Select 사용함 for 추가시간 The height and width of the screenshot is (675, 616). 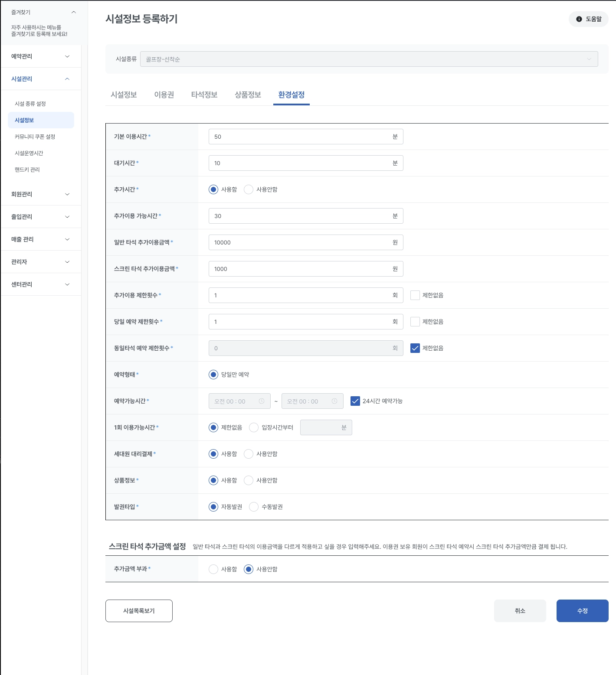coord(213,189)
